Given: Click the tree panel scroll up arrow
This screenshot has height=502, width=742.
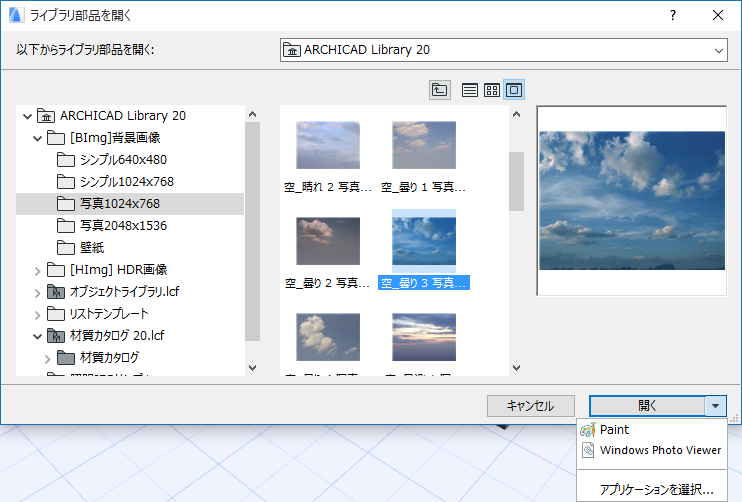Looking at the screenshot, I should [252, 114].
